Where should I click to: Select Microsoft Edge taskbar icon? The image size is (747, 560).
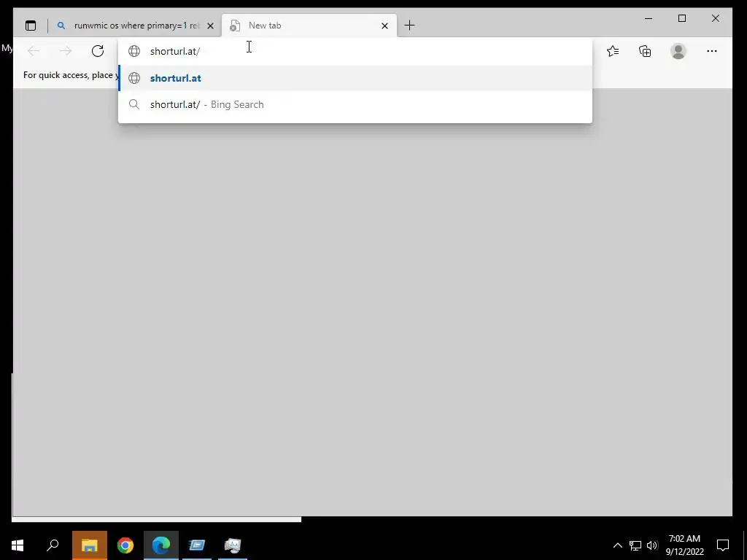tap(161, 545)
